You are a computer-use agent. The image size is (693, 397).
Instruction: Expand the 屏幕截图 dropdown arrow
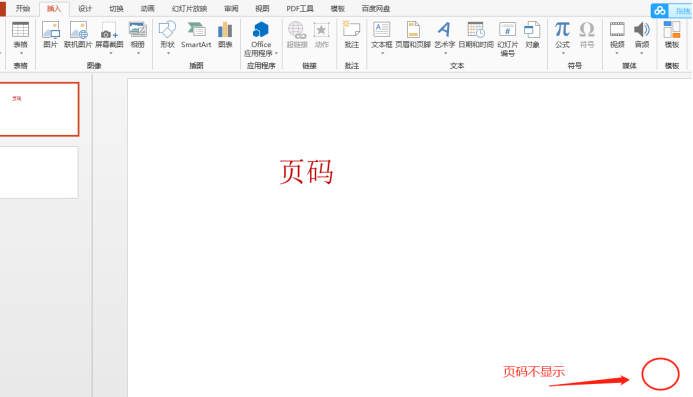[x=110, y=53]
